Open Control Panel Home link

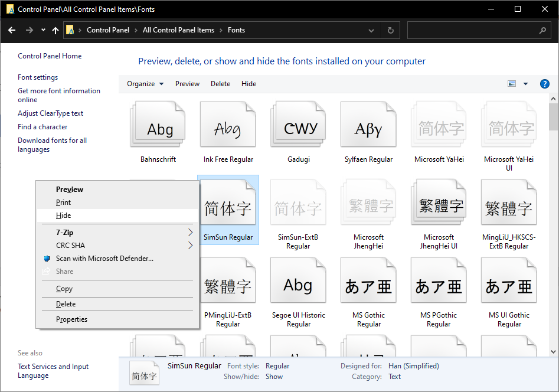50,56
